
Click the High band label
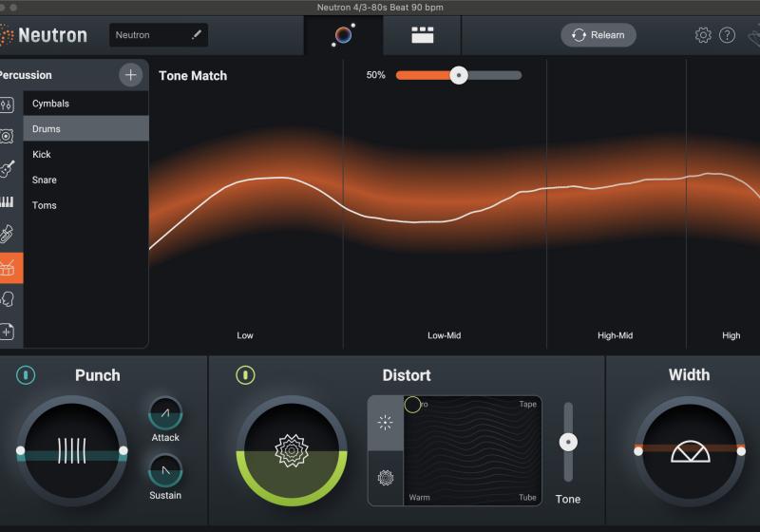tap(731, 335)
